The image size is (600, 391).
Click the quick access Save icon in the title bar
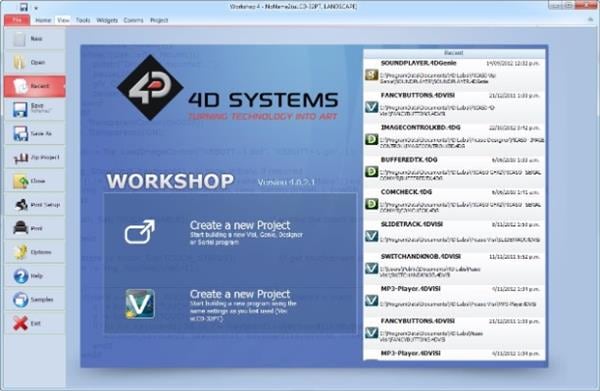tap(24, 7)
